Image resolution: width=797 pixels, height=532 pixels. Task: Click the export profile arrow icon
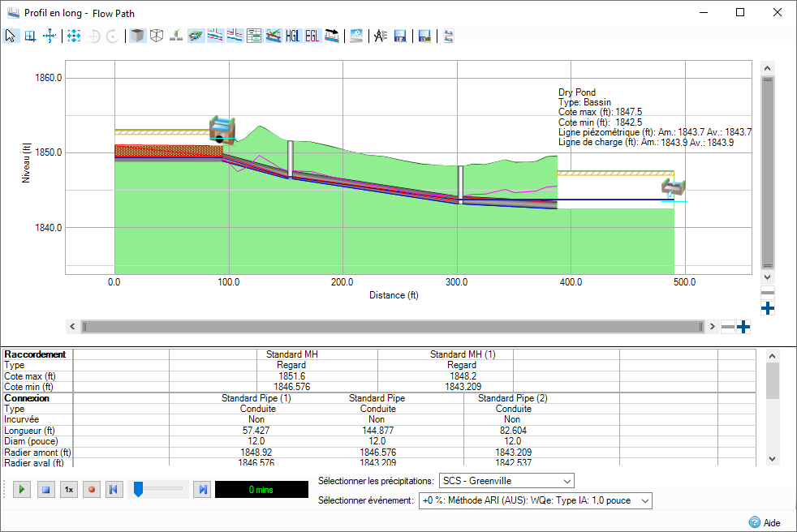332,36
